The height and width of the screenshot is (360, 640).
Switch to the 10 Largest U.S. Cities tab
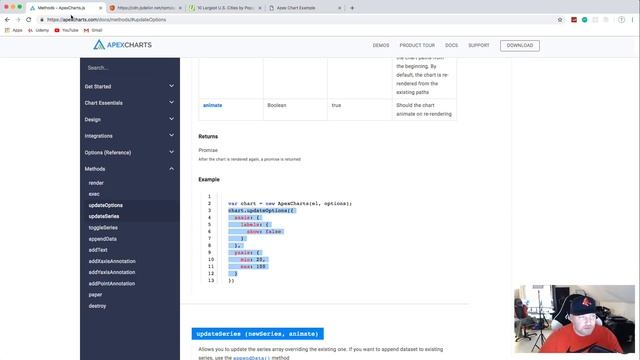click(x=225, y=8)
